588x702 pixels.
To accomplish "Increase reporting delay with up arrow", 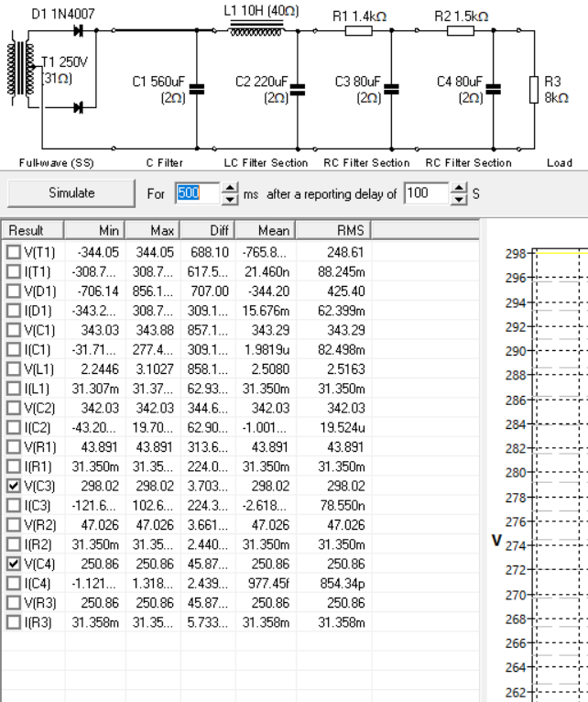I will click(x=459, y=188).
